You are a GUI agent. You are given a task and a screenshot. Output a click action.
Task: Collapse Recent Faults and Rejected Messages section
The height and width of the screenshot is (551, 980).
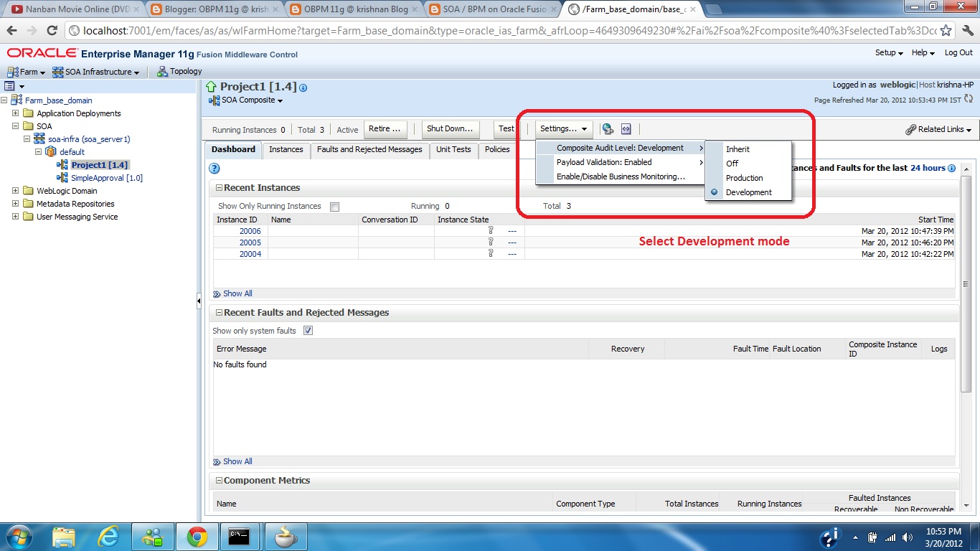pyautogui.click(x=219, y=313)
